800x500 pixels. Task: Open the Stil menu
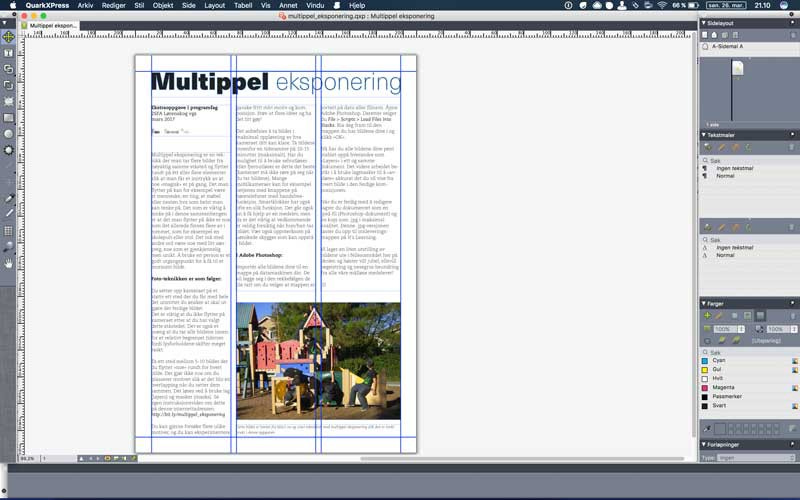click(139, 5)
